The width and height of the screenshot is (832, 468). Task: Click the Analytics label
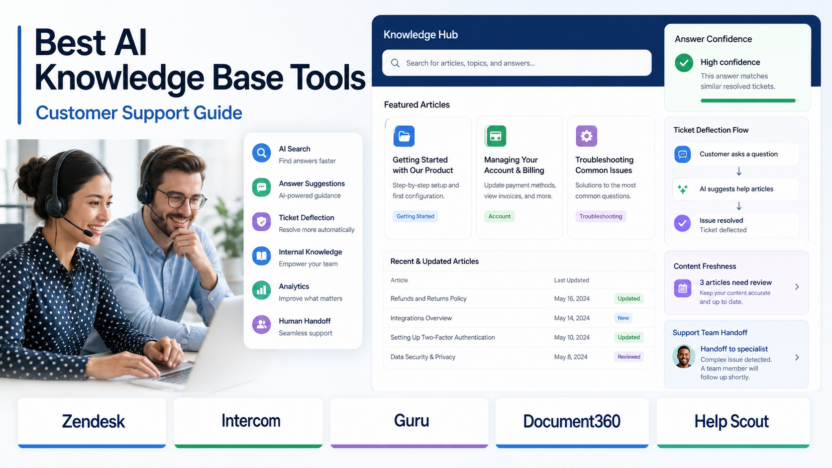click(x=293, y=287)
